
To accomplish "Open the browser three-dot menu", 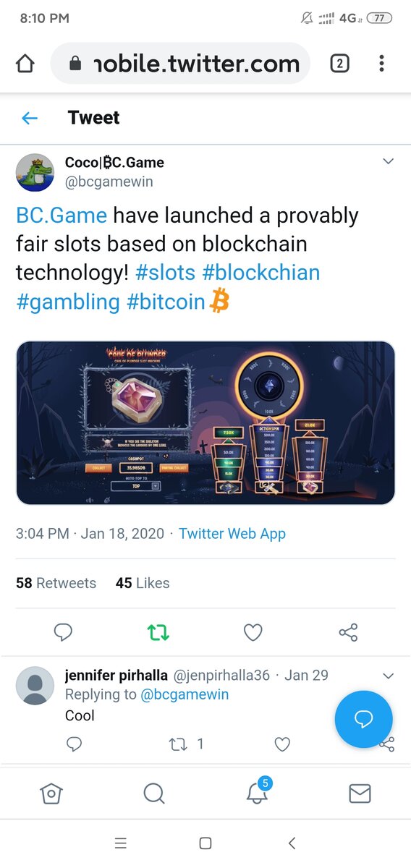I will (x=381, y=64).
